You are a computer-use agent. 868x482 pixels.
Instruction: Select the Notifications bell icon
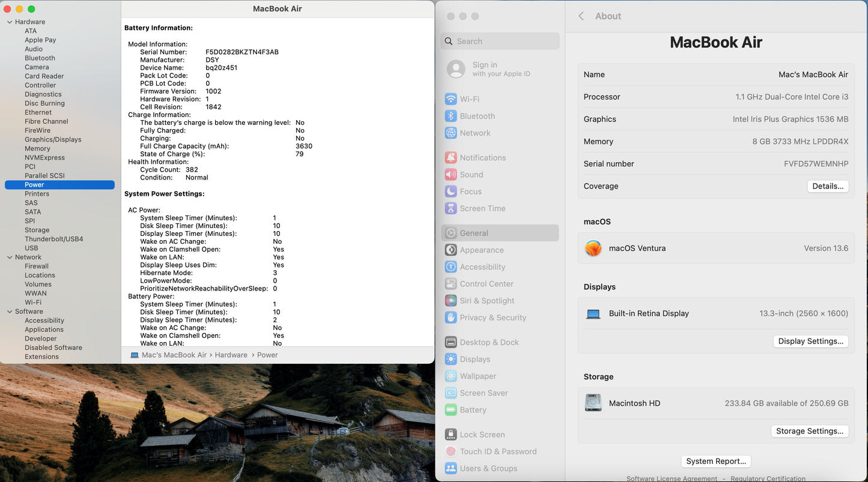point(451,157)
